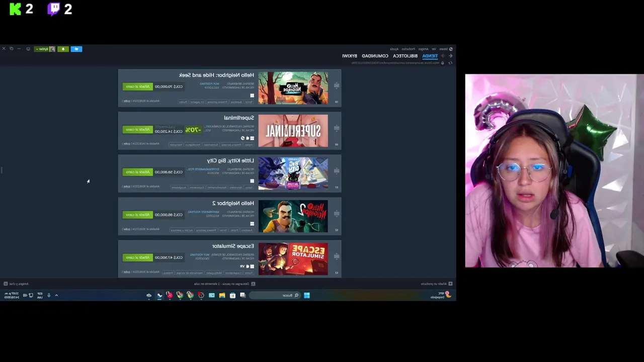Viewport: 644px width, 362px height.
Task: Go forward with the navigation arrow
Action: 443,56
